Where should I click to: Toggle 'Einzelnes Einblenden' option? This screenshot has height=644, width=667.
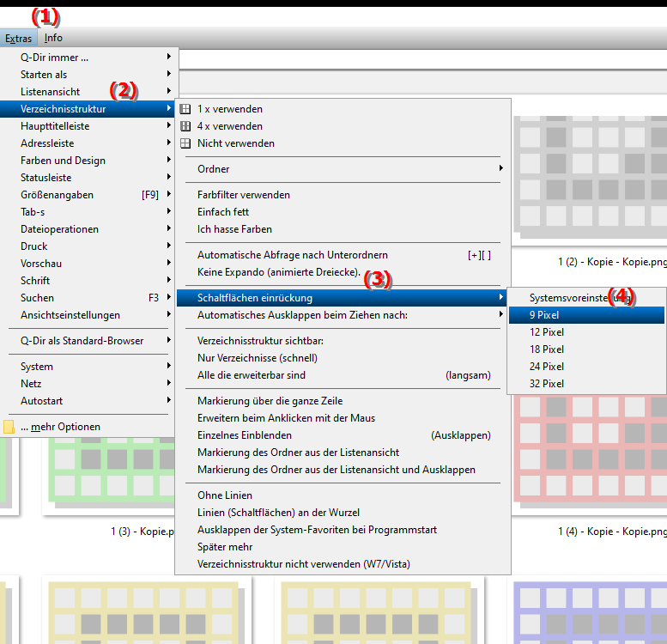pos(343,435)
